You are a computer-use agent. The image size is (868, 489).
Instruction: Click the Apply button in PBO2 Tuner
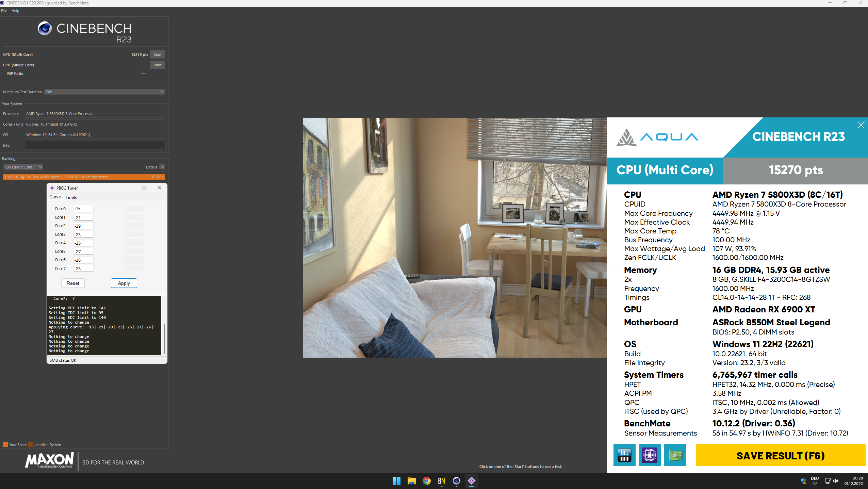click(x=124, y=283)
